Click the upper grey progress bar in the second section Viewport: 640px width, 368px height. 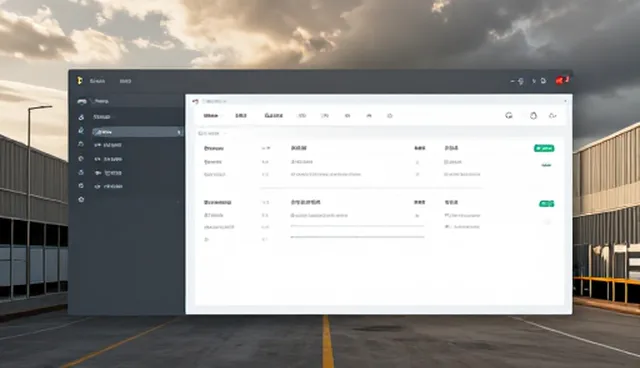point(357,226)
